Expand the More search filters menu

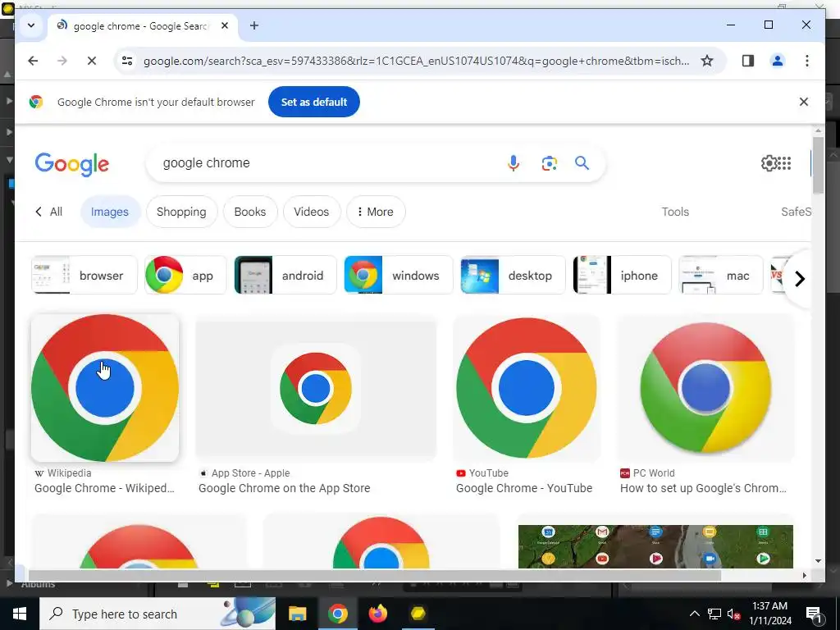376,212
